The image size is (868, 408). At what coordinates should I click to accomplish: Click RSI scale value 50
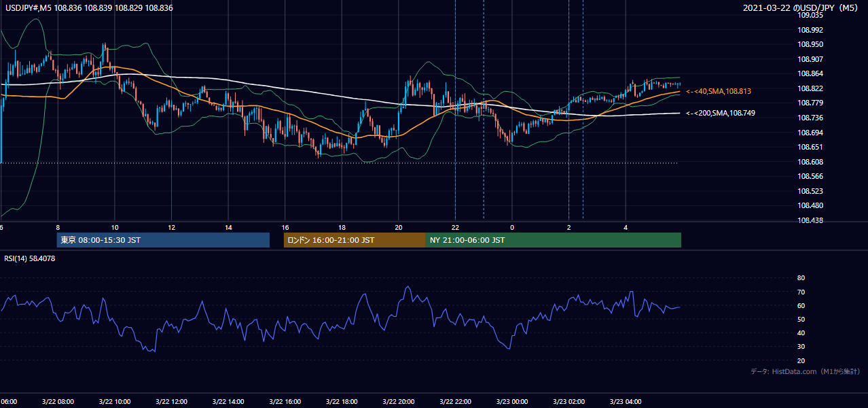(x=801, y=319)
